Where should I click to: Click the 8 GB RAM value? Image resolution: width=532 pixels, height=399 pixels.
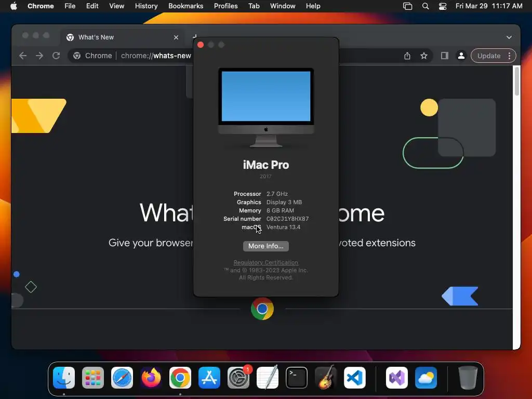[x=280, y=211]
